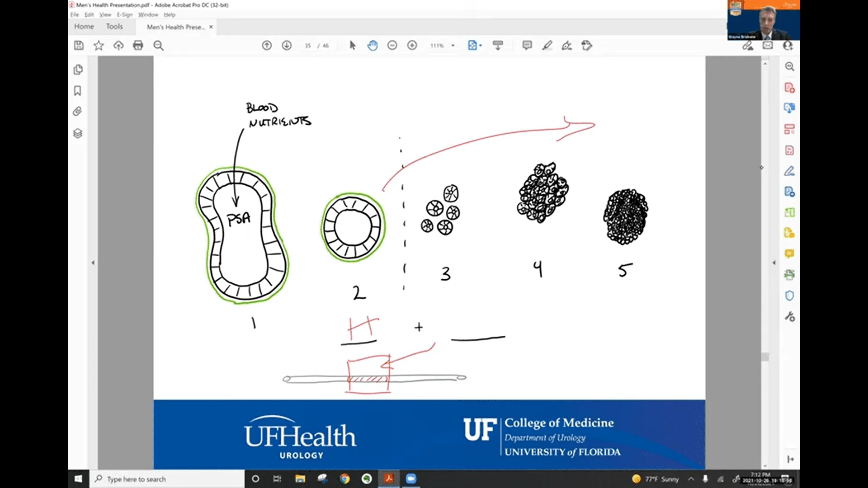Zoom out with the minus button
The width and height of the screenshot is (868, 488).
click(x=392, y=45)
